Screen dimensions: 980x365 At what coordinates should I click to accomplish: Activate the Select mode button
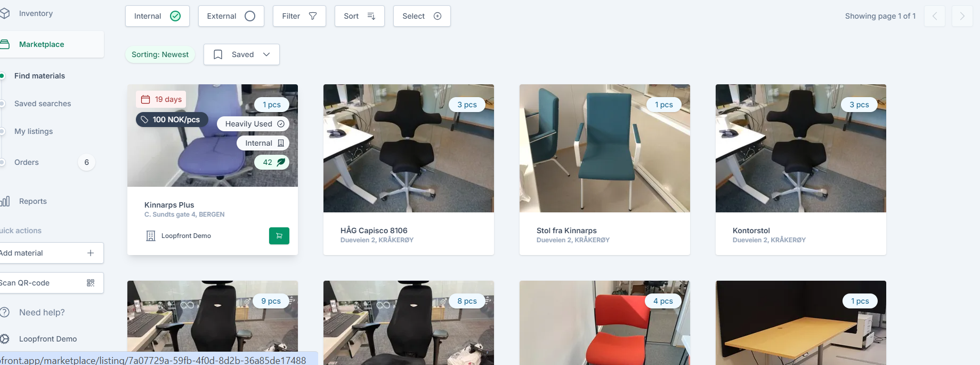(x=422, y=16)
